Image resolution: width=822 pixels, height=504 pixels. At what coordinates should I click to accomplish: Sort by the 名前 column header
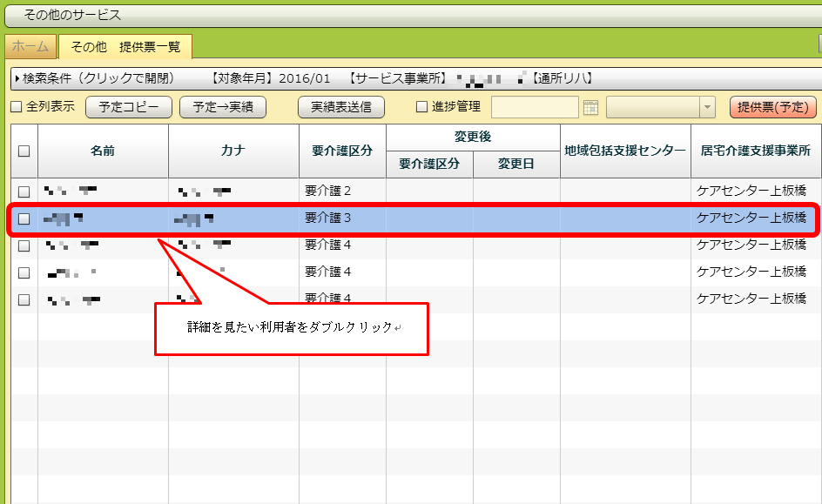pos(103,151)
